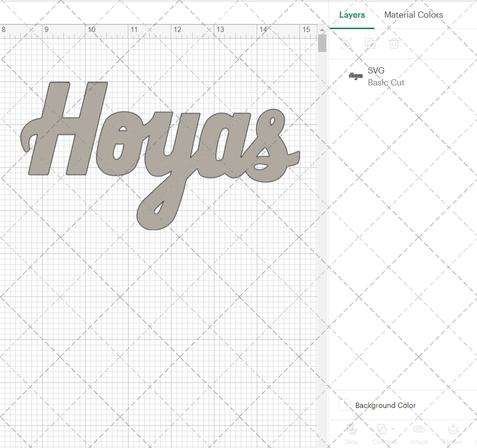This screenshot has height=448, width=477.
Task: Select the Hoyas design on canvas
Action: [x=160, y=156]
